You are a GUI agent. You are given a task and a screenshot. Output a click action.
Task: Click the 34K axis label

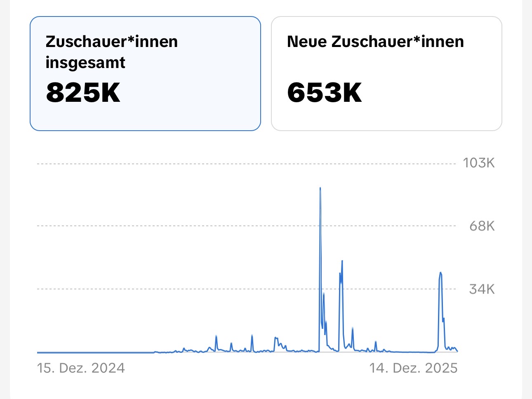(482, 289)
